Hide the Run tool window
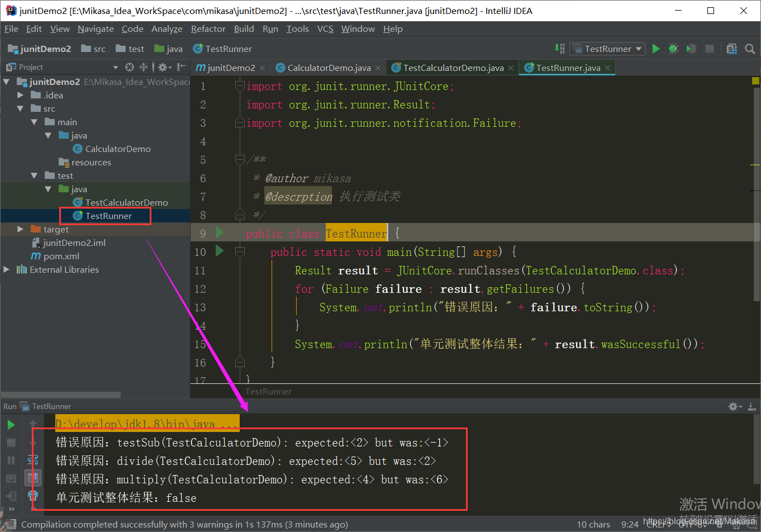This screenshot has width=761, height=532. pyautogui.click(x=752, y=406)
